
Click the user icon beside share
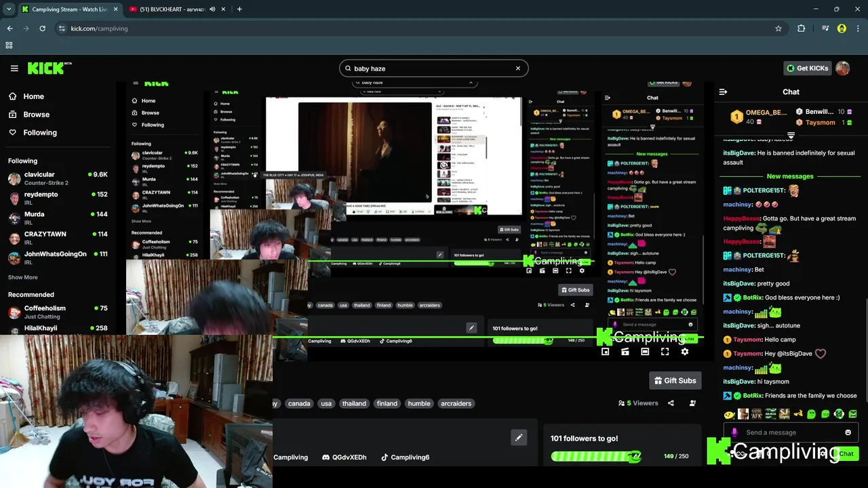pyautogui.click(x=692, y=403)
